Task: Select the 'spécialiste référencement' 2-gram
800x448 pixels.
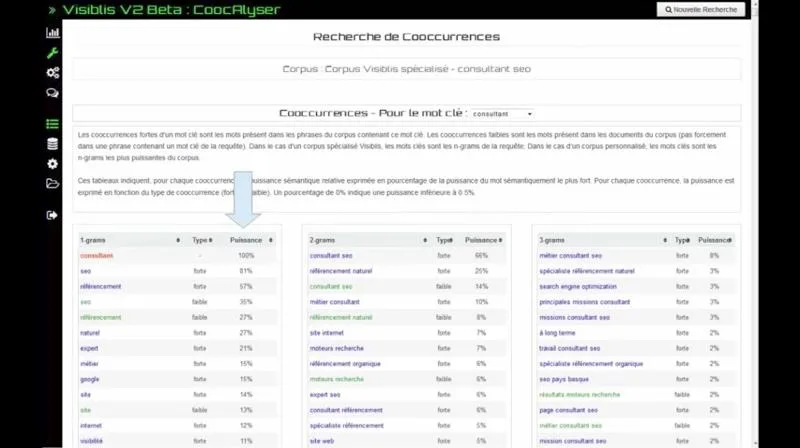Action: click(346, 426)
